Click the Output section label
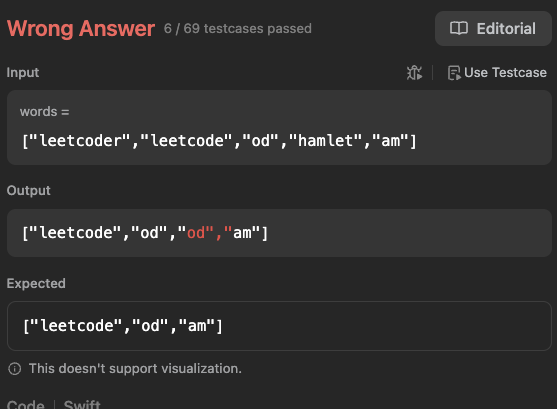Viewport: 557px width, 409px height. point(29,190)
